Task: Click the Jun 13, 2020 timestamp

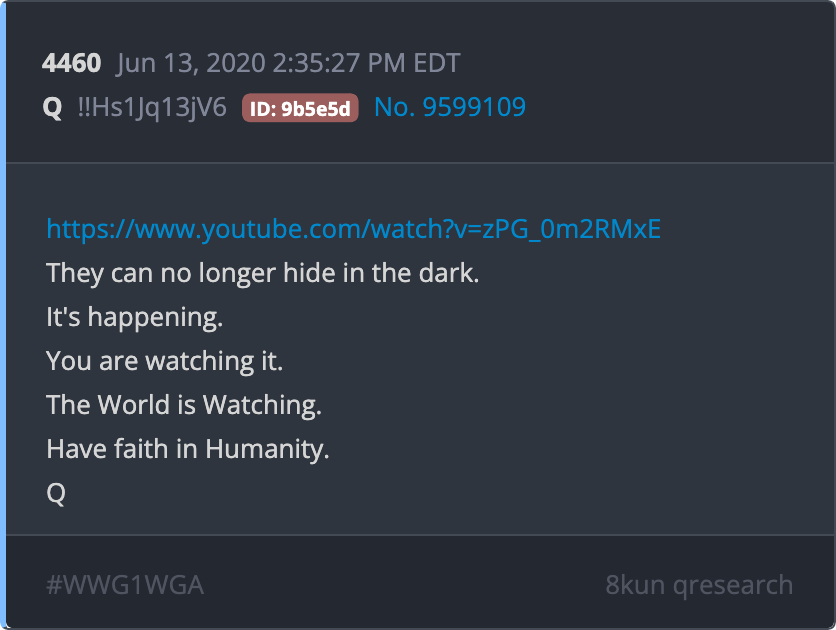Action: click(x=288, y=63)
